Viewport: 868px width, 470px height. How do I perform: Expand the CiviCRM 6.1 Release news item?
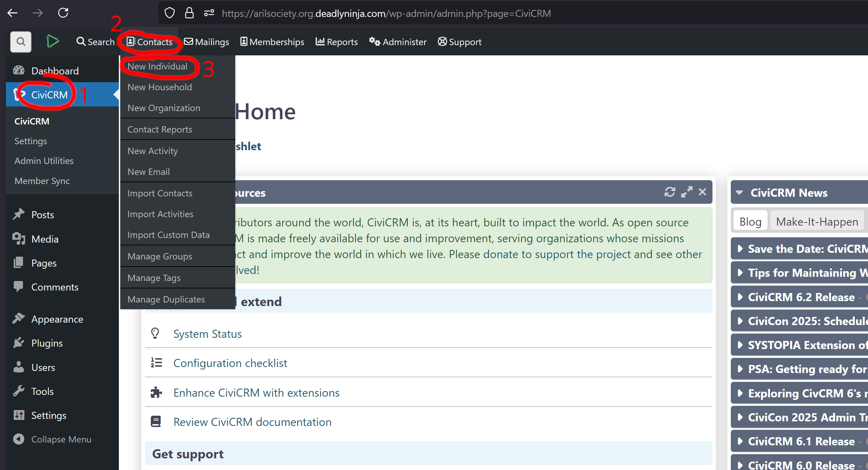point(740,441)
